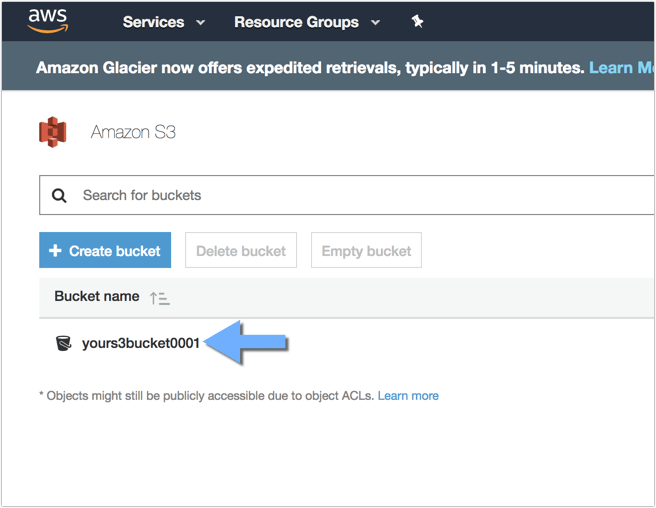The width and height of the screenshot is (656, 508).
Task: Open the yours3bucket0001 bucket
Action: click(141, 343)
